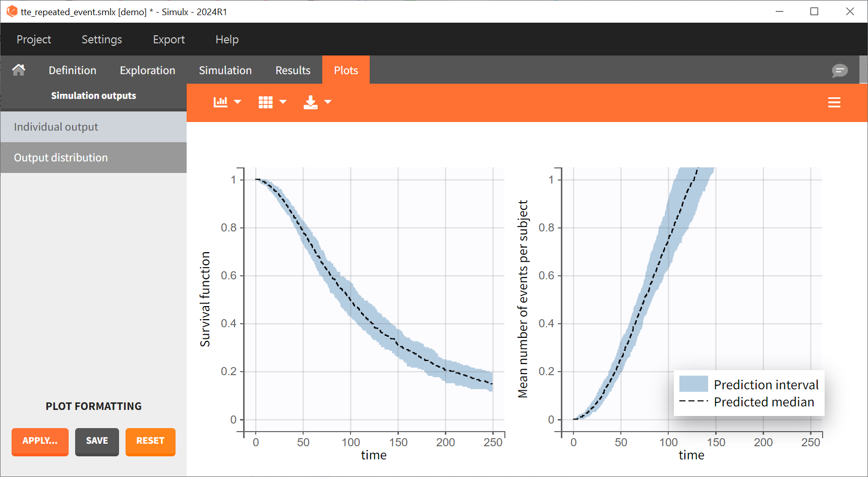Image resolution: width=868 pixels, height=477 pixels.
Task: Open the feedback speech bubble icon
Action: [x=839, y=71]
